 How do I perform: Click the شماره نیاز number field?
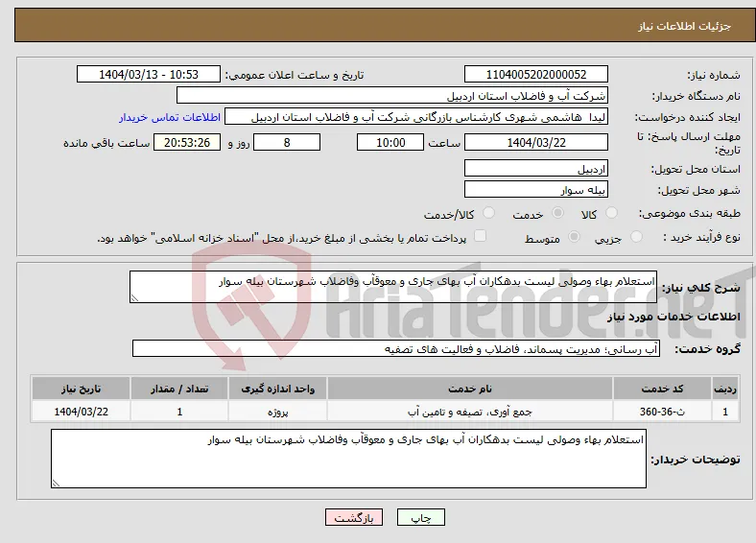tap(536, 74)
